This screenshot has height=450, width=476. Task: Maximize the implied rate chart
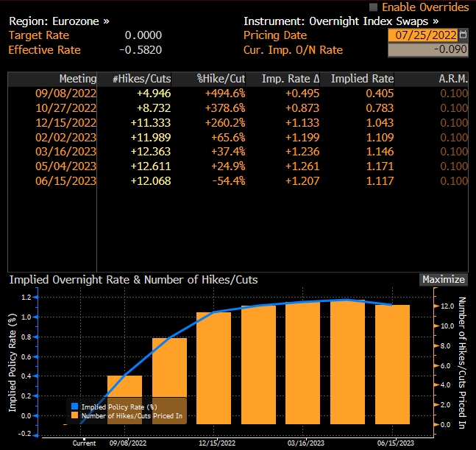[x=444, y=279]
